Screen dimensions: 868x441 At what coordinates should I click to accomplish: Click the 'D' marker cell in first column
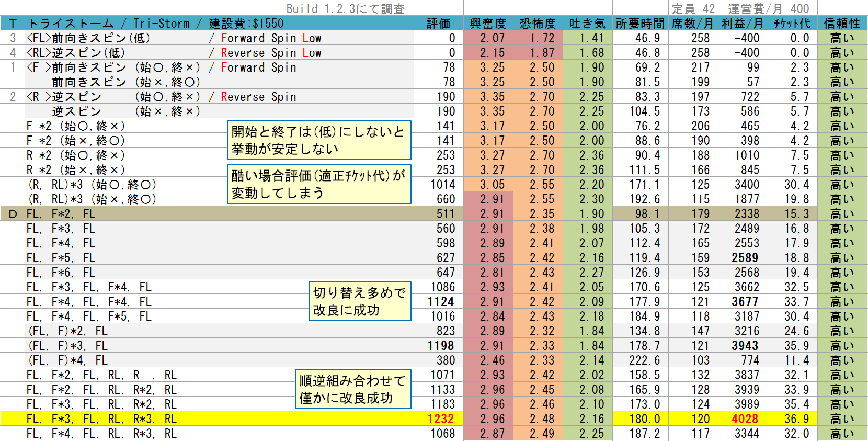coord(13,214)
